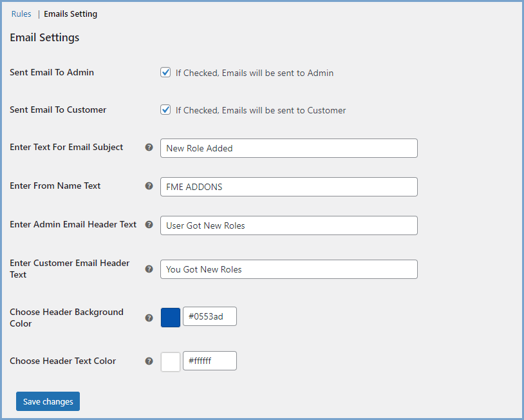Click the white header text color swatch
The height and width of the screenshot is (420, 524).
pos(170,361)
